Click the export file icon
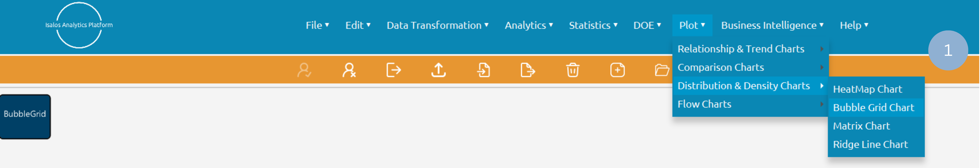Screen dimensions: 980x168 pyautogui.click(x=528, y=70)
